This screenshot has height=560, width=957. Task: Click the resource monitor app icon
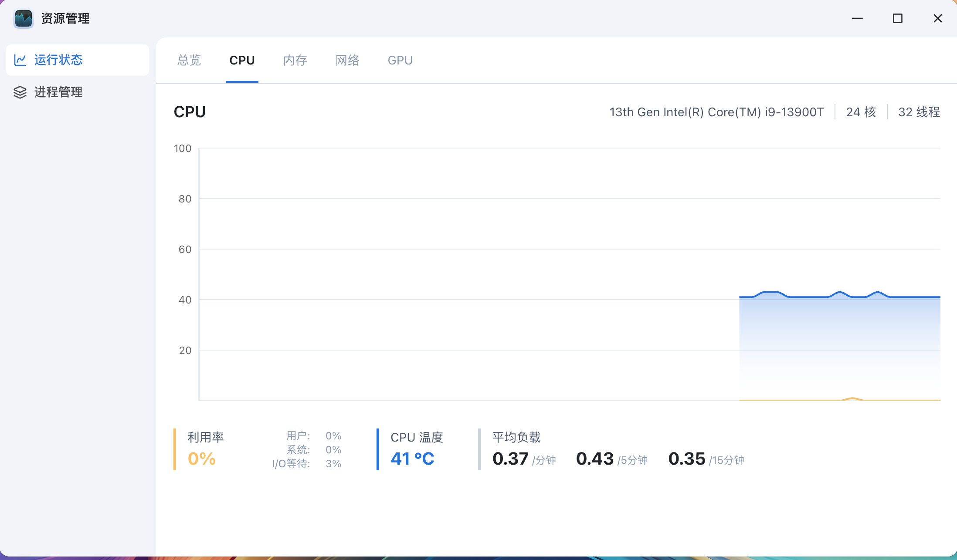click(23, 18)
